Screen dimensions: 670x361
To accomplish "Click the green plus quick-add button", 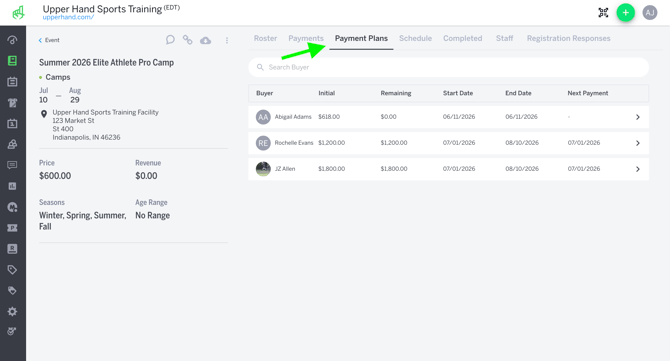I will tap(626, 12).
